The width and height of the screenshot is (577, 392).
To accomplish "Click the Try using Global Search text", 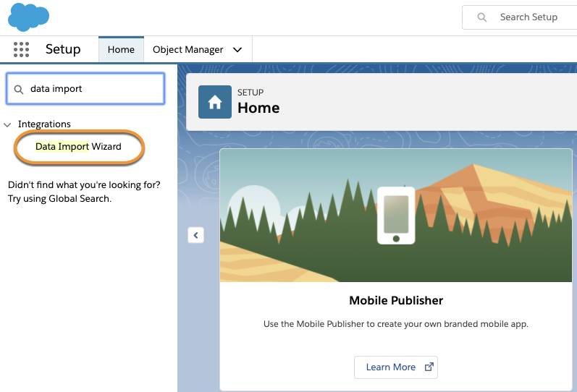I will click(x=59, y=199).
